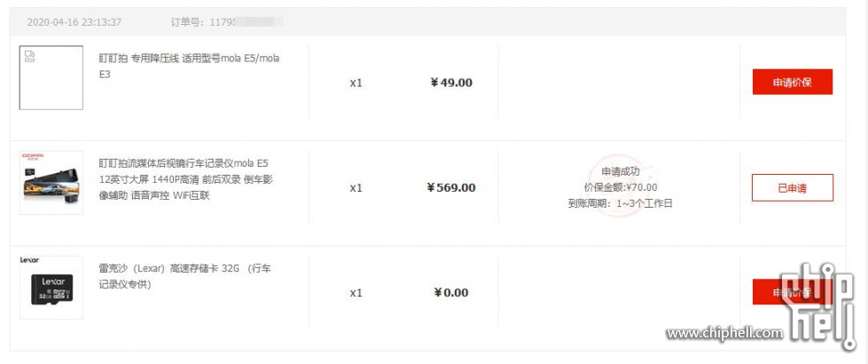Click 申请价保 button for 降压线 item
The height and width of the screenshot is (364, 868).
792,82
